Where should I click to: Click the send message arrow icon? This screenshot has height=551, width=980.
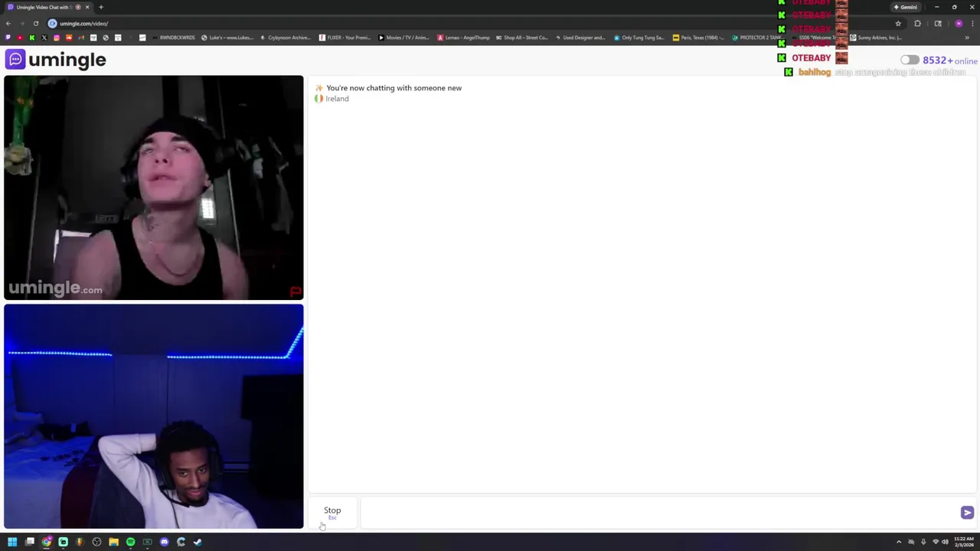(967, 513)
